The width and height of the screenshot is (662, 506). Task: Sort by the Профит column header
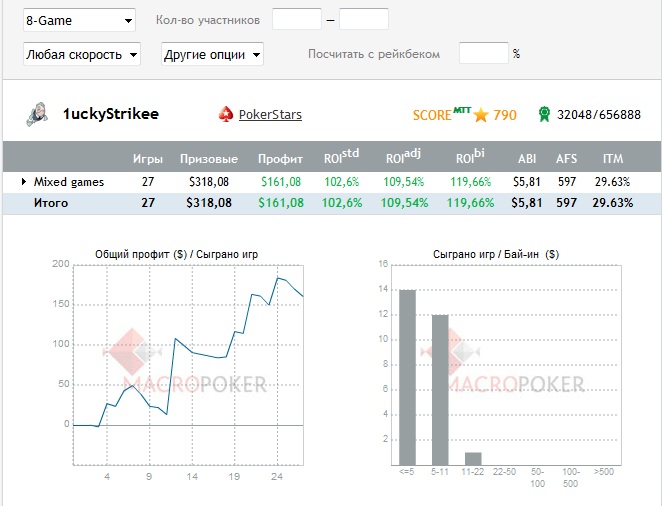279,159
